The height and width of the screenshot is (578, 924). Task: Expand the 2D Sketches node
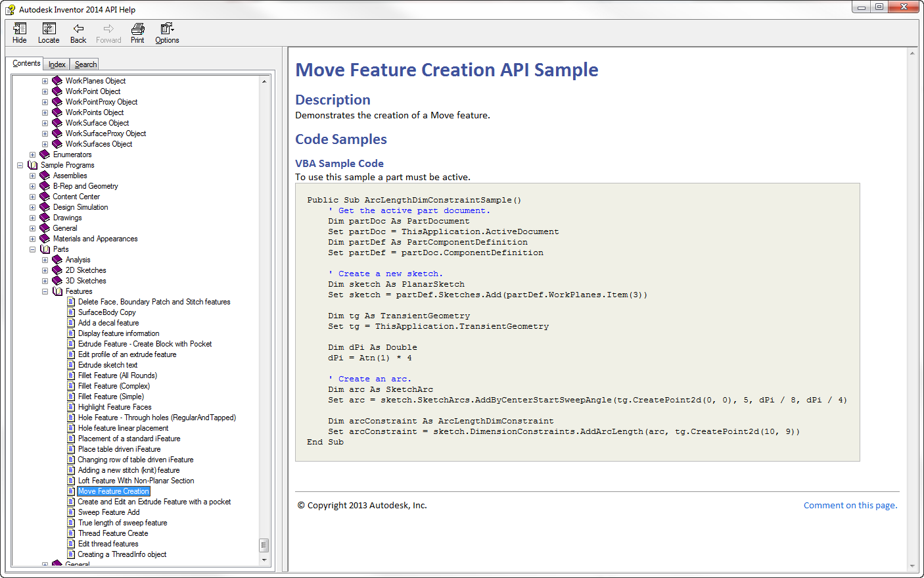point(45,270)
